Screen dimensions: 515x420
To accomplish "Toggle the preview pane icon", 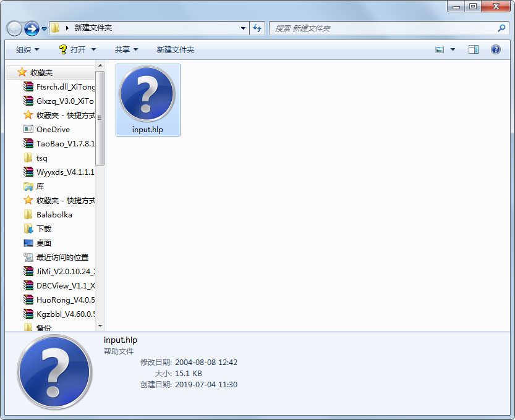I will pyautogui.click(x=473, y=49).
